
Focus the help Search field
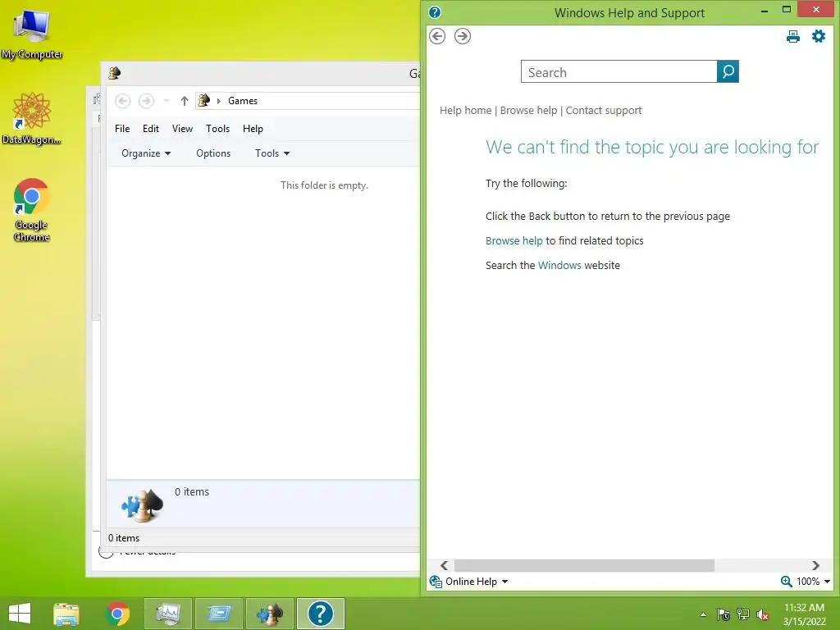(x=619, y=72)
